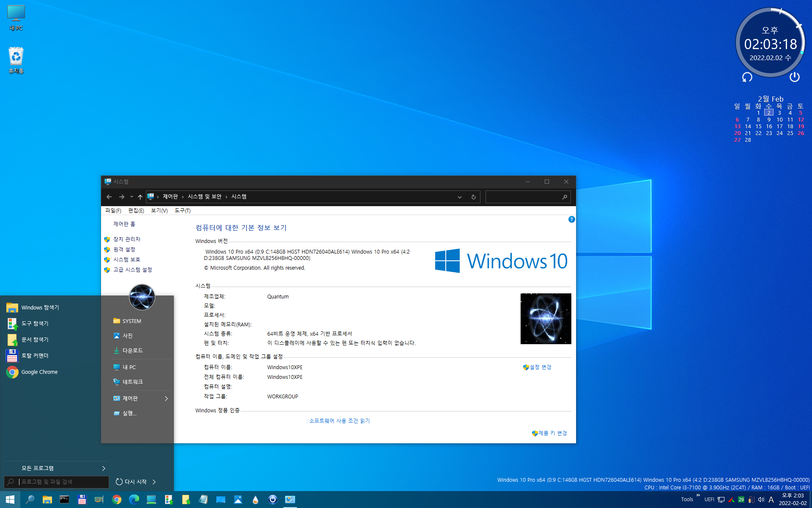The image size is (812, 508).
Task: Expand the 모든 프로그램 arrow
Action: tap(104, 468)
